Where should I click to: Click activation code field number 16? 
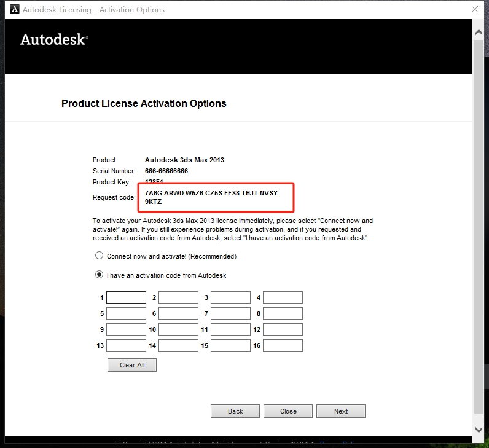coord(283,346)
